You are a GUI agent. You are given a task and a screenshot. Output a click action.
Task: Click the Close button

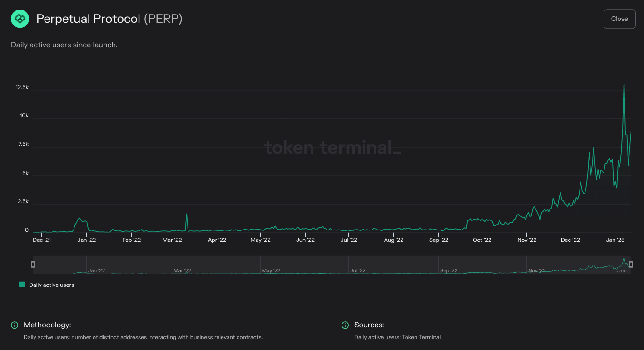pos(619,19)
